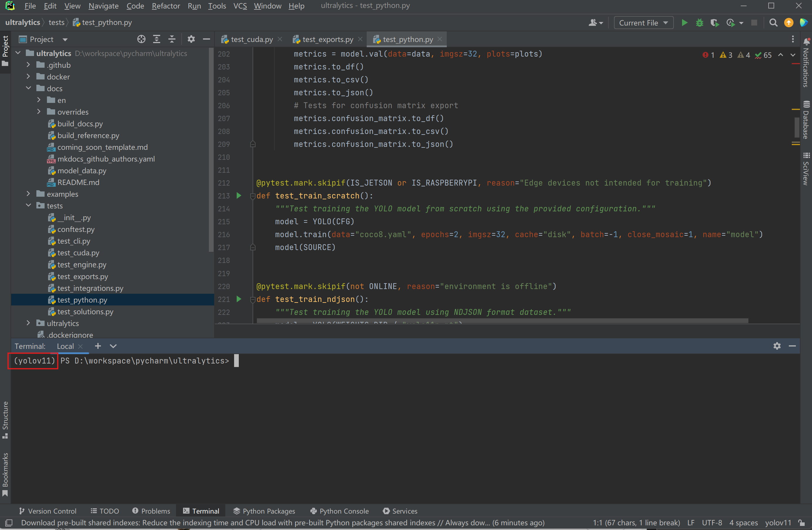Open the profiler run icon

[730, 23]
